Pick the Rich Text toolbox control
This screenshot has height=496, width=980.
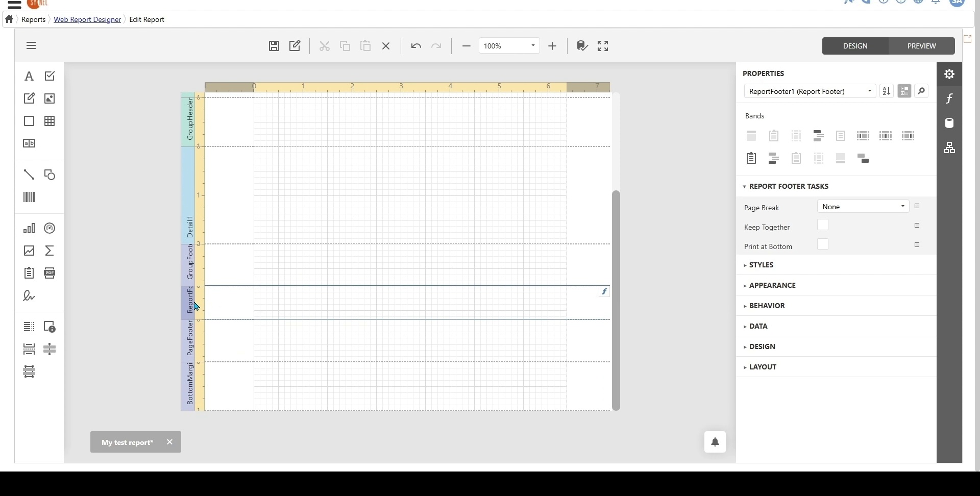(29, 98)
